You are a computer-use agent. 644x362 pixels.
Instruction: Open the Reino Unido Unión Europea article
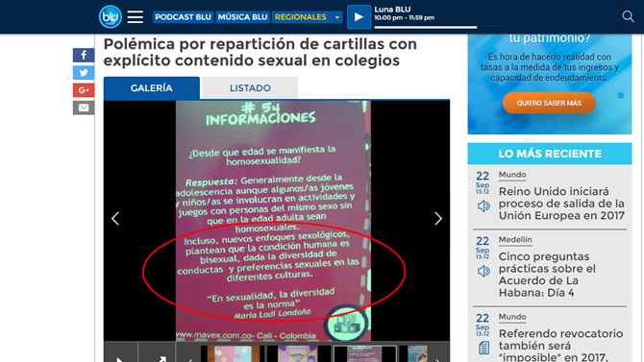click(x=561, y=204)
